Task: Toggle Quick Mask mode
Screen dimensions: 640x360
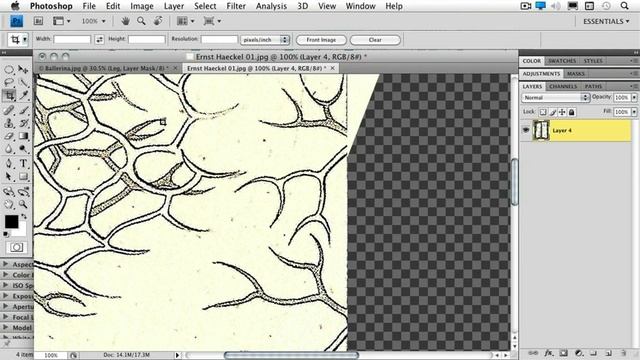Action: click(x=17, y=247)
